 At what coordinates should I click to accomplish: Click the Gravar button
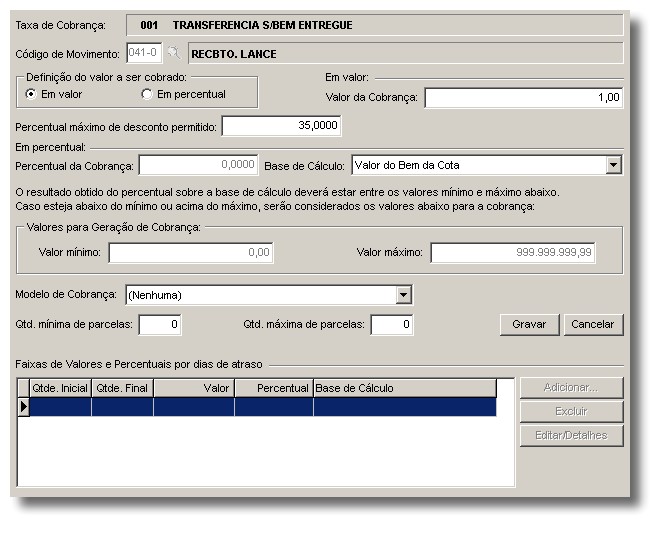[529, 324]
